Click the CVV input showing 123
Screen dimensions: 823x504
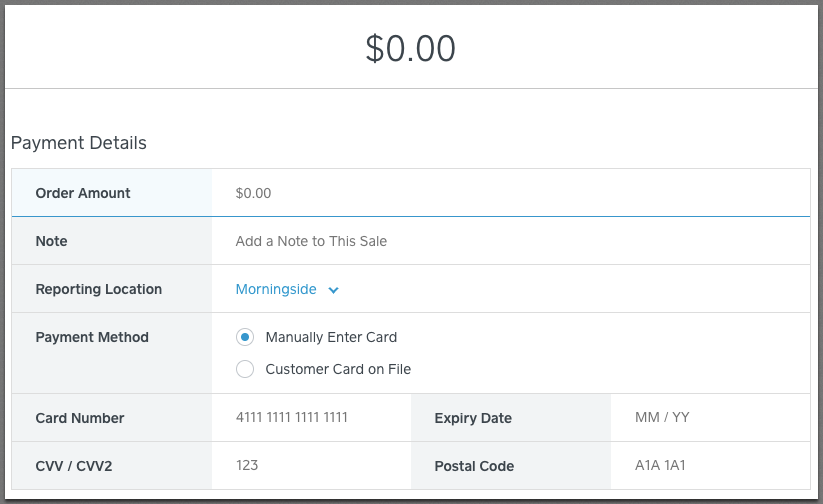(311, 466)
